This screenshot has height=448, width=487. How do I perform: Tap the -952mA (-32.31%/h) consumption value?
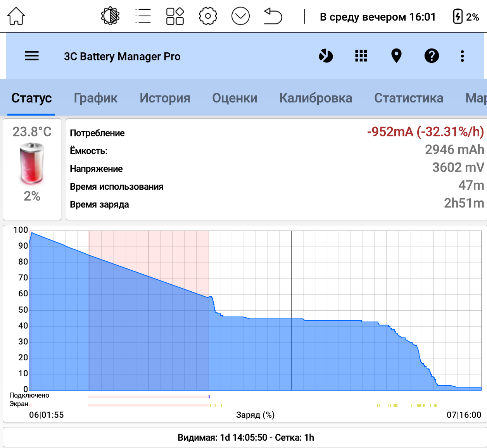(x=425, y=132)
